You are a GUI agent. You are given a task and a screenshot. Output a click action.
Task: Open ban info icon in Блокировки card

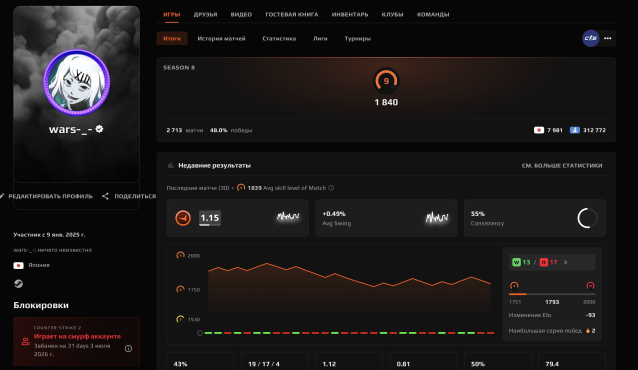(128, 348)
